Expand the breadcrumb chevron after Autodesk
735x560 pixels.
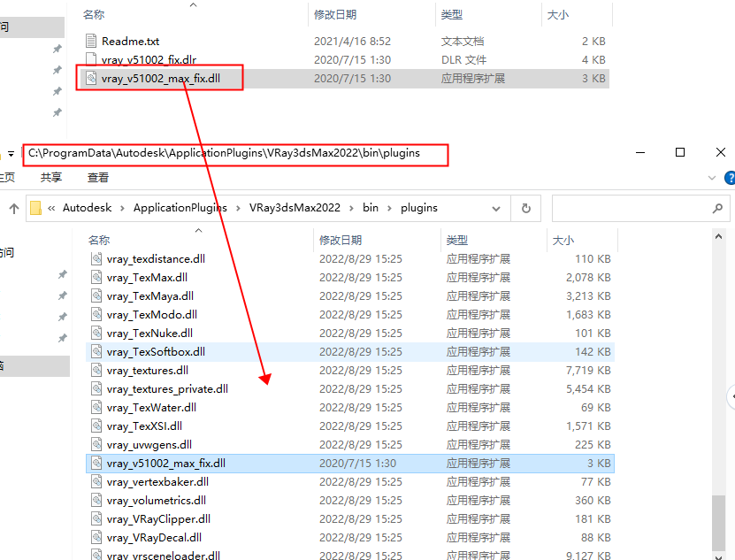pos(122,208)
